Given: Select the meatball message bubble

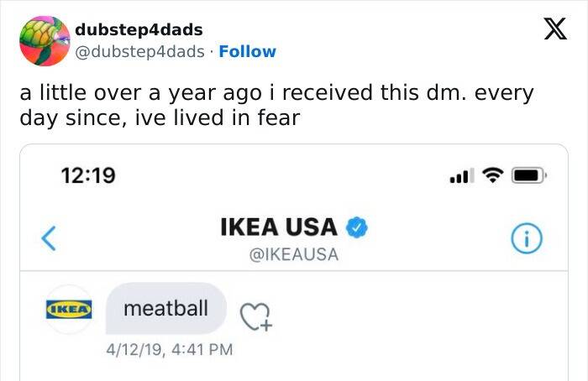Looking at the screenshot, I should pos(165,309).
